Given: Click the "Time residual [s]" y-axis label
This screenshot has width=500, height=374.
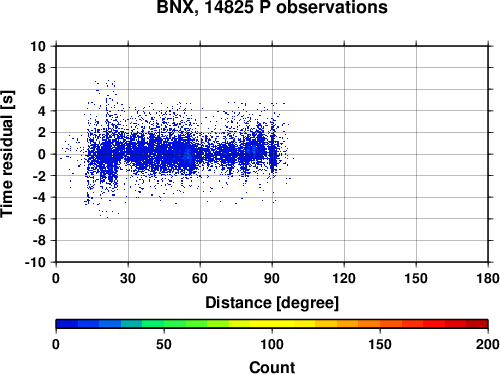Looking at the screenshot, I should 7,154.
